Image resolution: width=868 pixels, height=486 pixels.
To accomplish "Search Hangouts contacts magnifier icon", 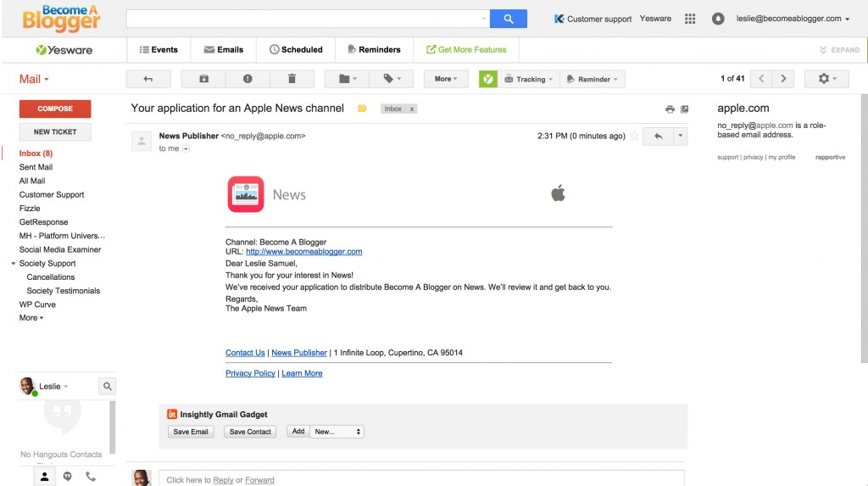I will 107,386.
